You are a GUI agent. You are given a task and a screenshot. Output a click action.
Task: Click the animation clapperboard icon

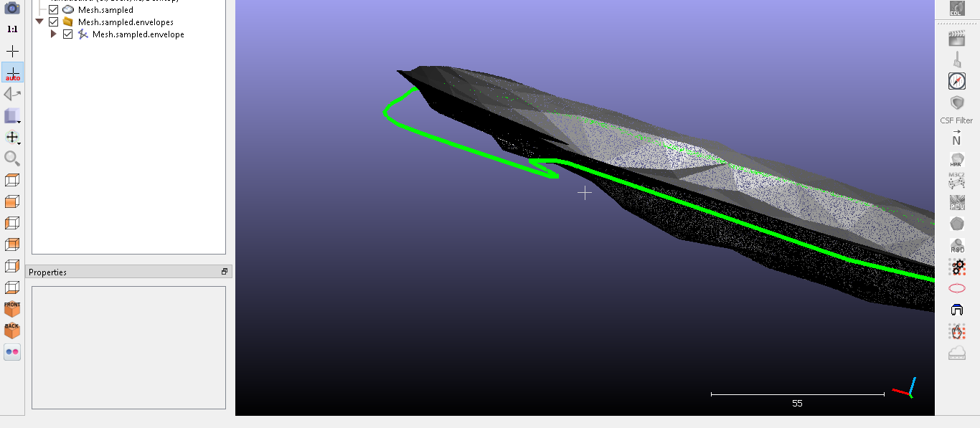pos(956,38)
